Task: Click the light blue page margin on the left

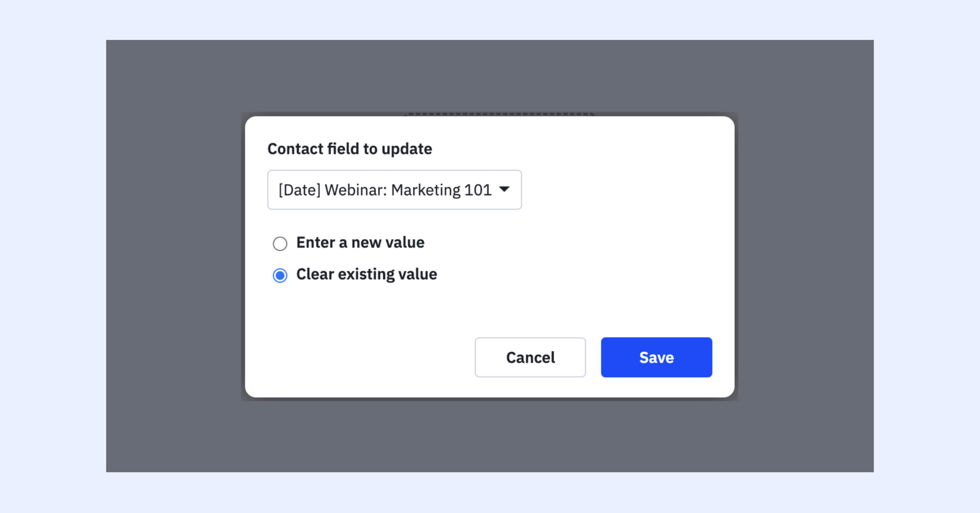Action: (53, 257)
